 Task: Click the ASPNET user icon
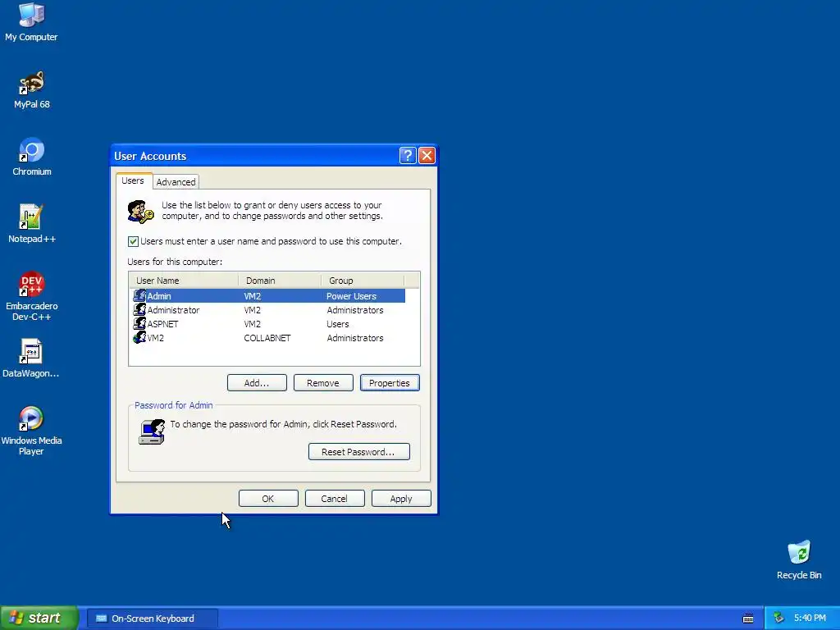click(139, 323)
